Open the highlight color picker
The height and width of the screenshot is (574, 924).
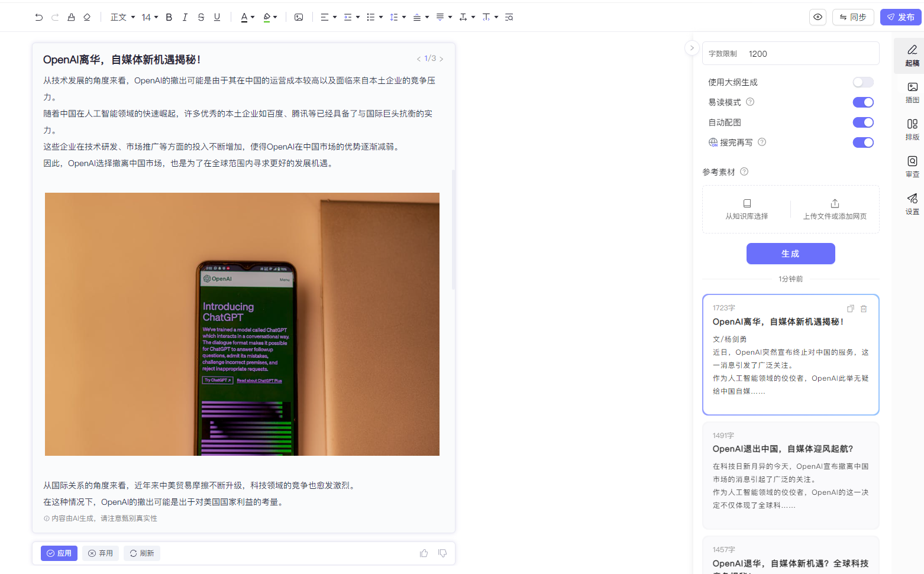(x=275, y=17)
